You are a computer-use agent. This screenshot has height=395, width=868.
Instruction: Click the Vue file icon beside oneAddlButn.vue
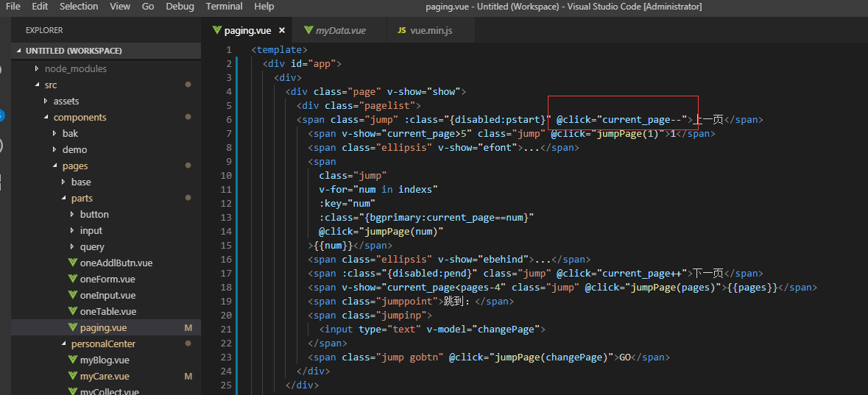pos(72,263)
